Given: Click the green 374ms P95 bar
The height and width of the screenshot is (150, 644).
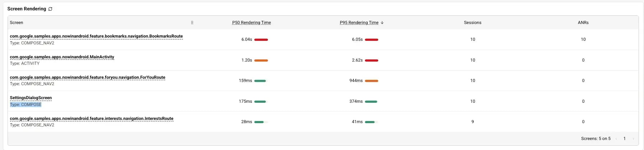Looking at the screenshot, I should coord(371,102).
